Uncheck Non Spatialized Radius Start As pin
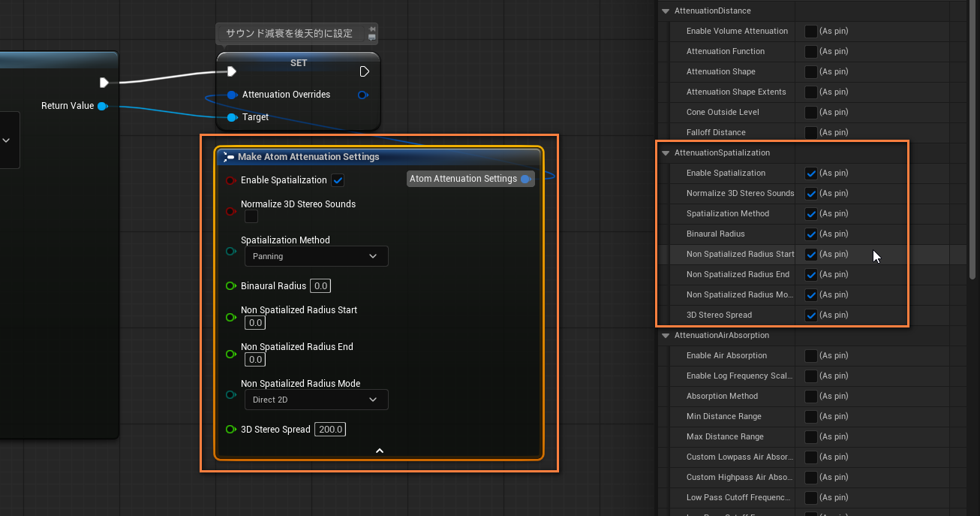The height and width of the screenshot is (516, 980). pos(811,254)
